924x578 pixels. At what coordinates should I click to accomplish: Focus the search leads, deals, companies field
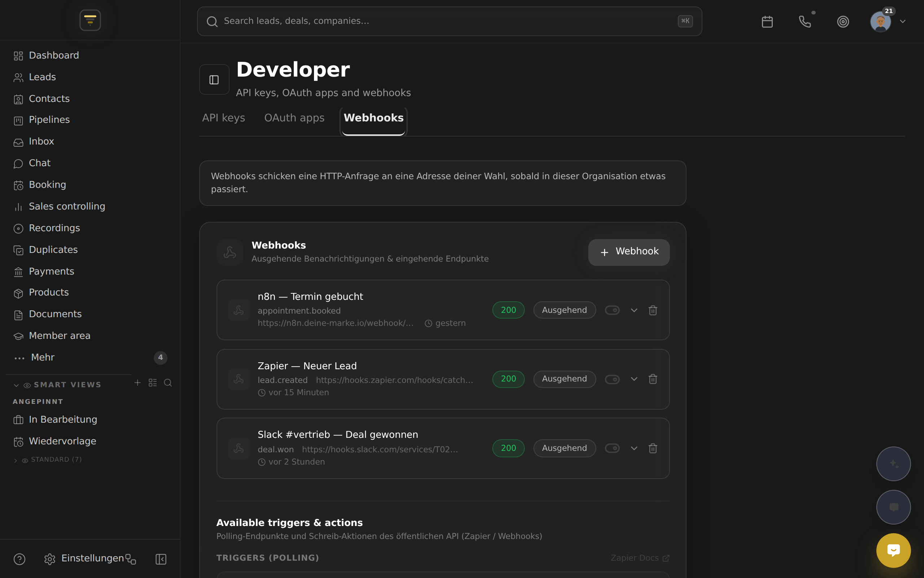449,21
